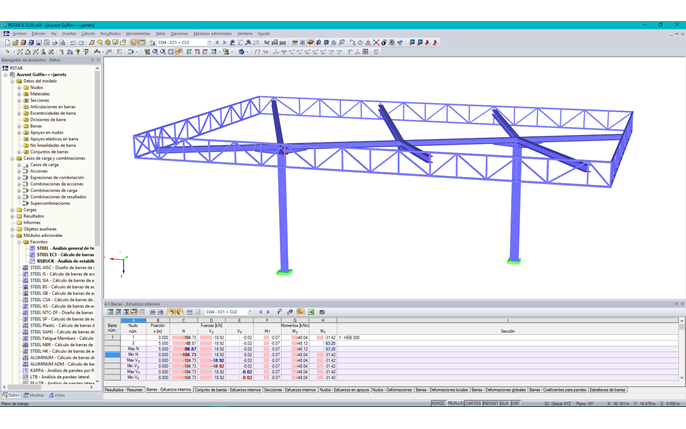Select STEEL AISC module in the navigator
Image resolution: width=686 pixels, height=429 pixels.
point(62,268)
